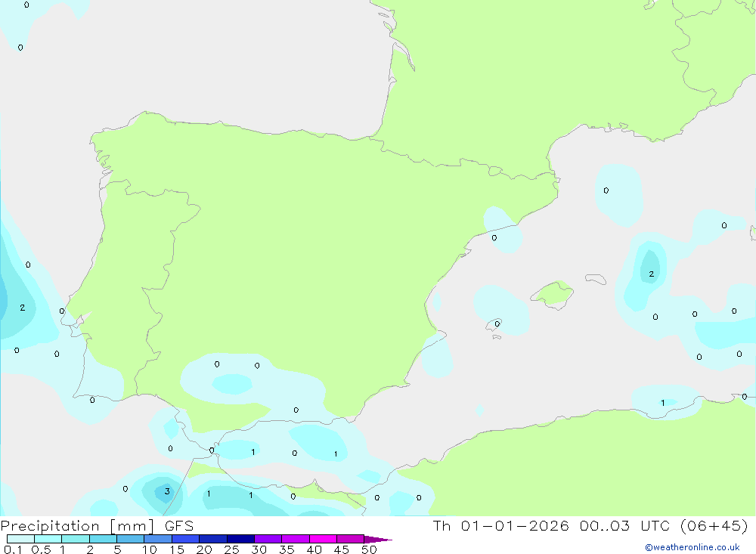Click the island of Mallorca on the map
The height and width of the screenshot is (554, 756).
coord(553,294)
